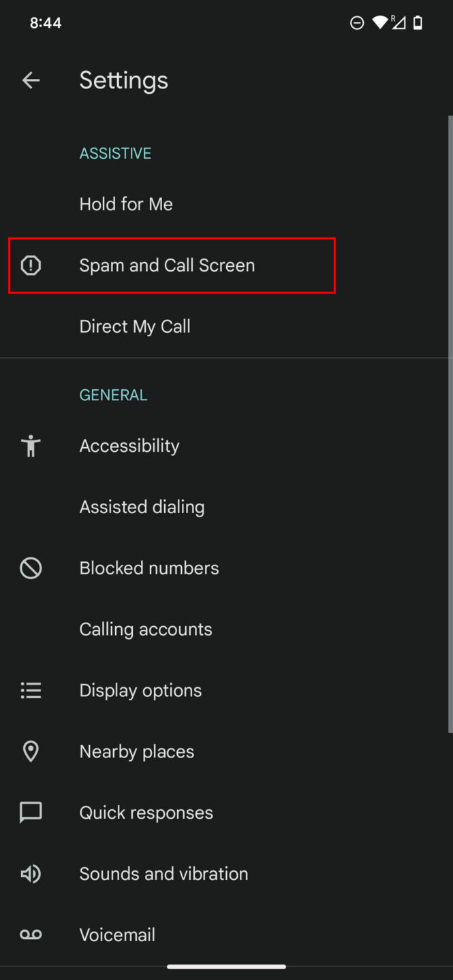Open Direct My Call settings

tap(135, 326)
